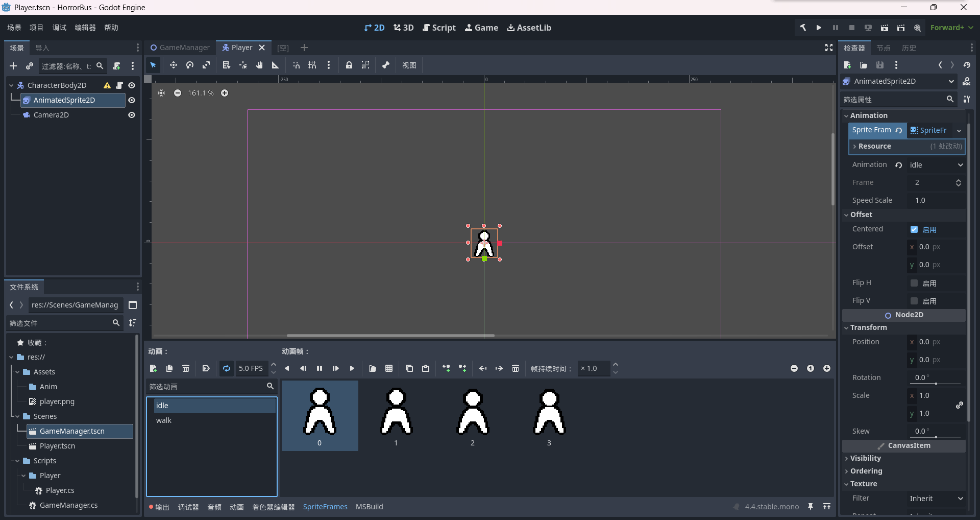Instantiate a child scene via link icon
The height and width of the screenshot is (520, 980).
[30, 66]
